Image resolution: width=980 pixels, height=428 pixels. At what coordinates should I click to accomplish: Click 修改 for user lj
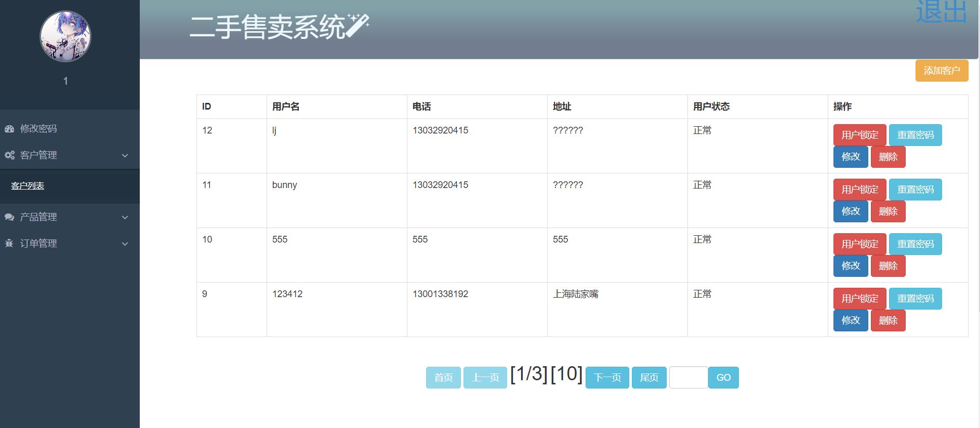[x=851, y=157]
